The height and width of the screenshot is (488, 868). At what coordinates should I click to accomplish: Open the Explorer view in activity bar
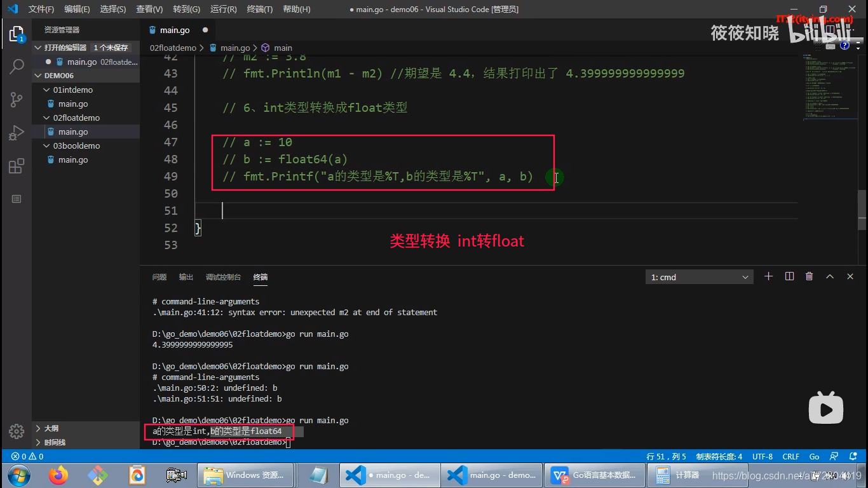pos(17,34)
